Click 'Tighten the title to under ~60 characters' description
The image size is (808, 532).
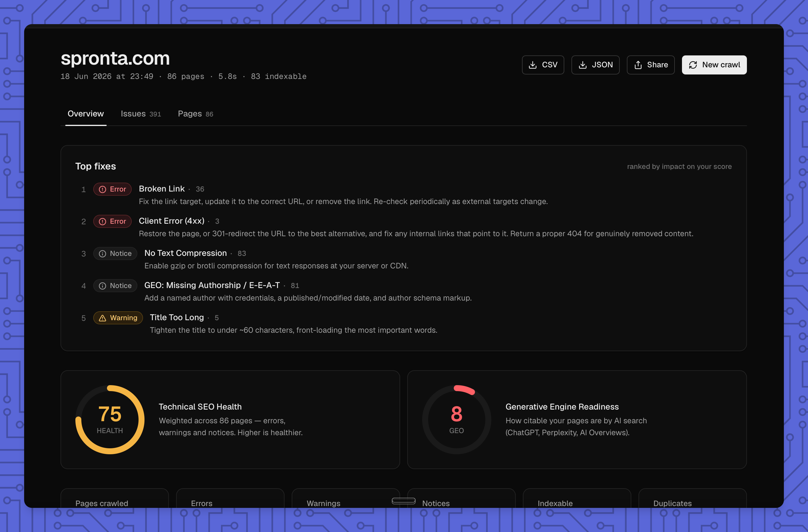coord(294,330)
